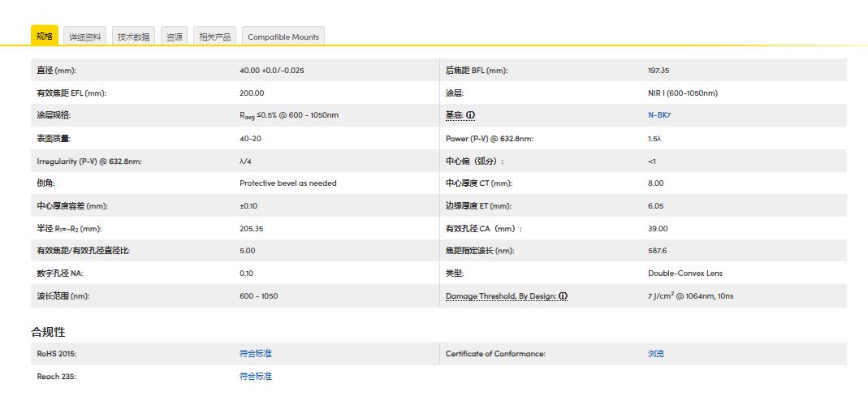Click 符合标准 link for RoHS 2015
This screenshot has width=868, height=405.
[255, 354]
